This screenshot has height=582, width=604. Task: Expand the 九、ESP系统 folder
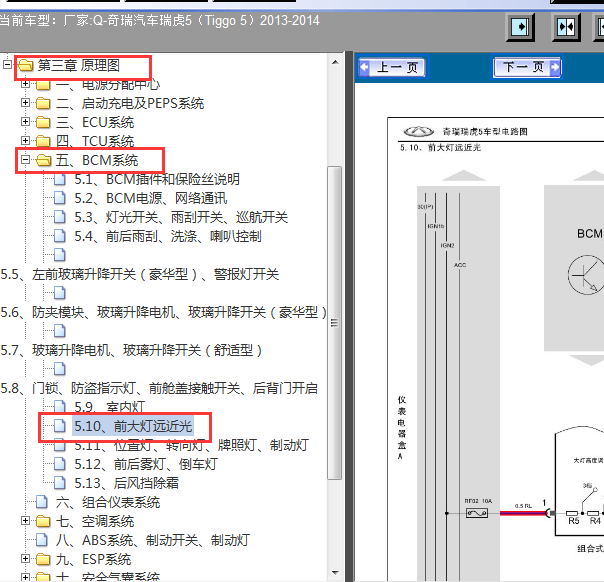point(25,559)
